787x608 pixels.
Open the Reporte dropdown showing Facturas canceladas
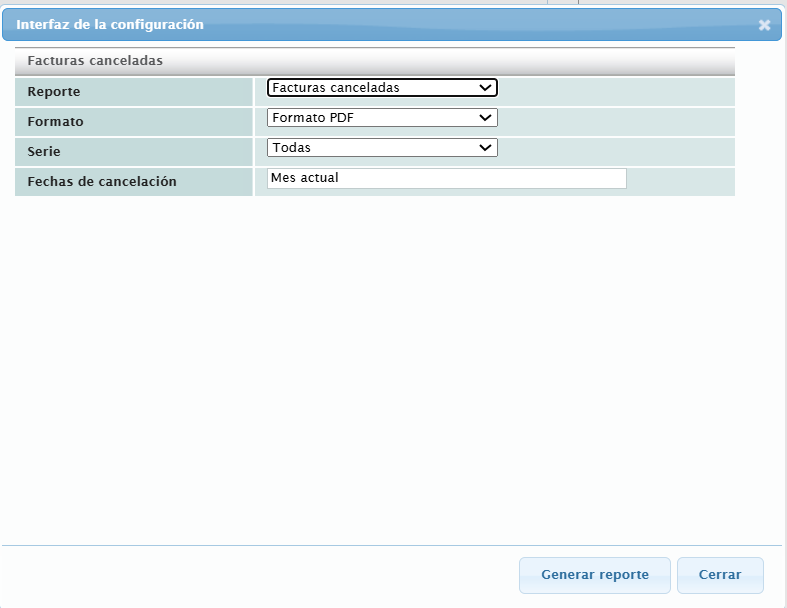pyautogui.click(x=375, y=88)
